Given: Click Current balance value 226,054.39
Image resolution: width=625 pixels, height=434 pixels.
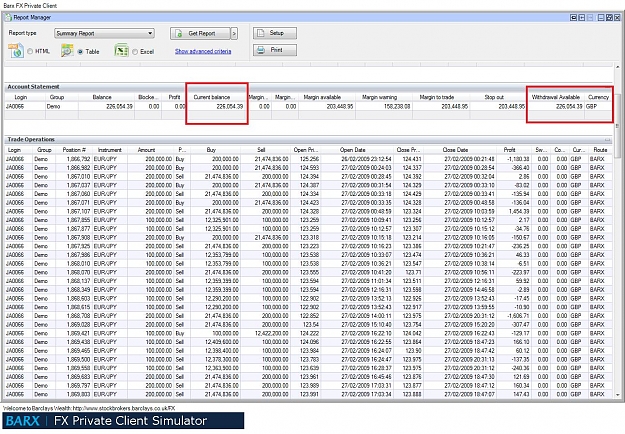Looking at the screenshot, I should pos(230,106).
